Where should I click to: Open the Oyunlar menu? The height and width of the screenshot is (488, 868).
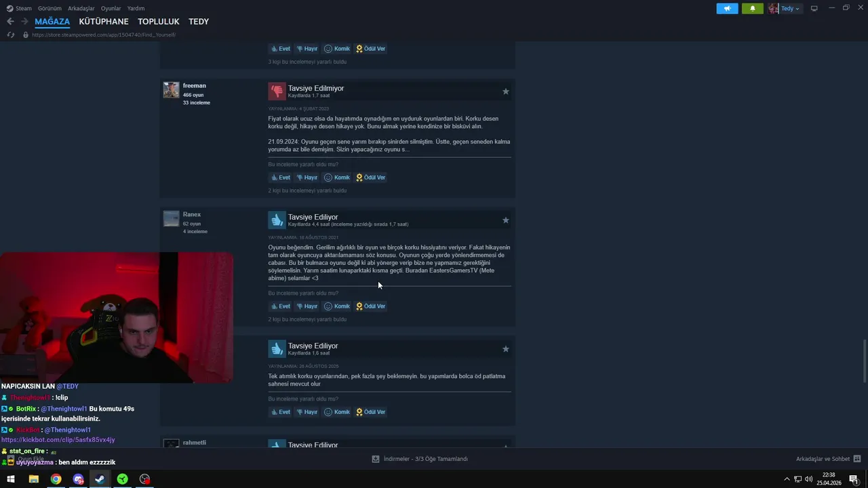click(x=111, y=8)
